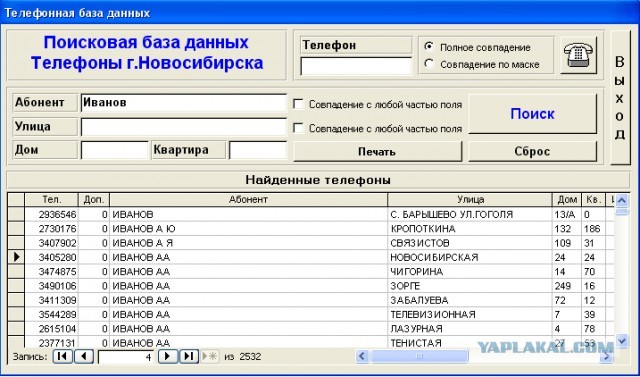Click house number 13/А cell
Image resolution: width=640 pixels, height=377 pixels.
[567, 214]
